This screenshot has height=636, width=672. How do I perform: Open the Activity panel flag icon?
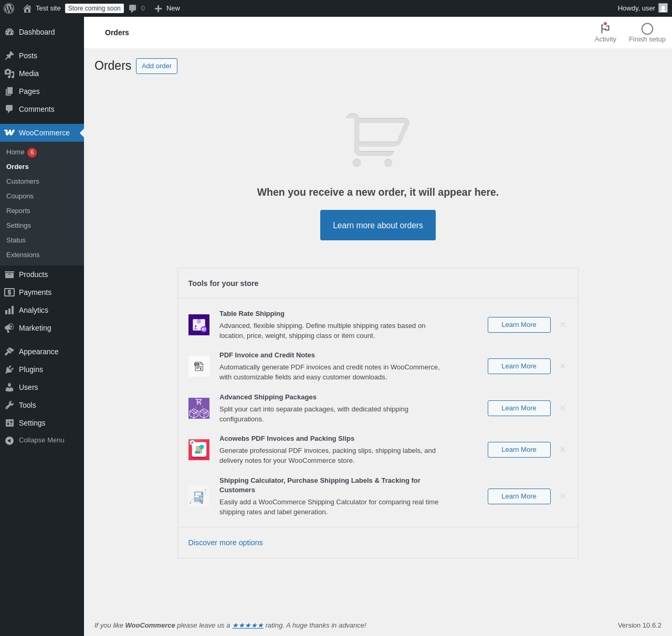[605, 29]
